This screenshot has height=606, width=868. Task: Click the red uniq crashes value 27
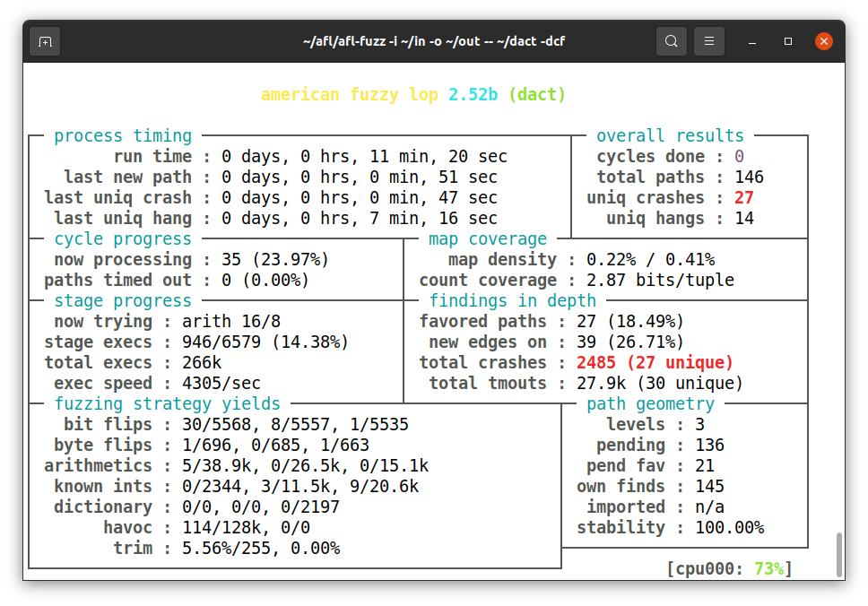pyautogui.click(x=744, y=197)
